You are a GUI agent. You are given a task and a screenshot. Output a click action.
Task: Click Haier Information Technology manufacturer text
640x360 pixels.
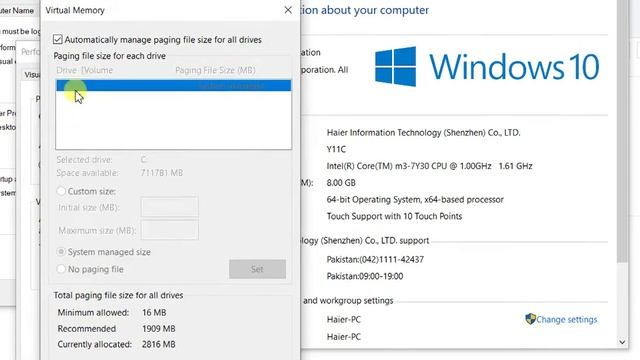click(x=423, y=133)
